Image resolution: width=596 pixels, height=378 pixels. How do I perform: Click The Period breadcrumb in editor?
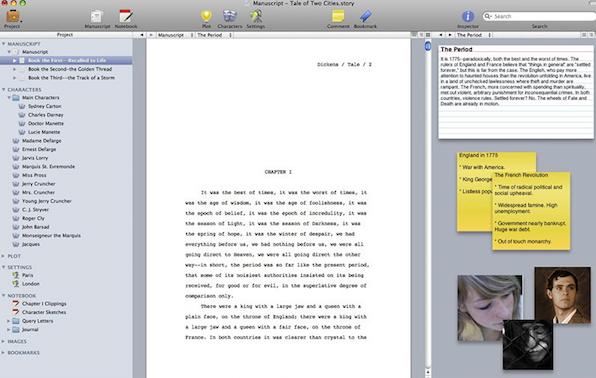209,35
